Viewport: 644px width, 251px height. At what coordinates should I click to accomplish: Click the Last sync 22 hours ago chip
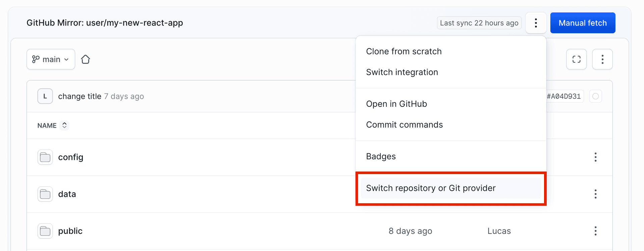(479, 23)
